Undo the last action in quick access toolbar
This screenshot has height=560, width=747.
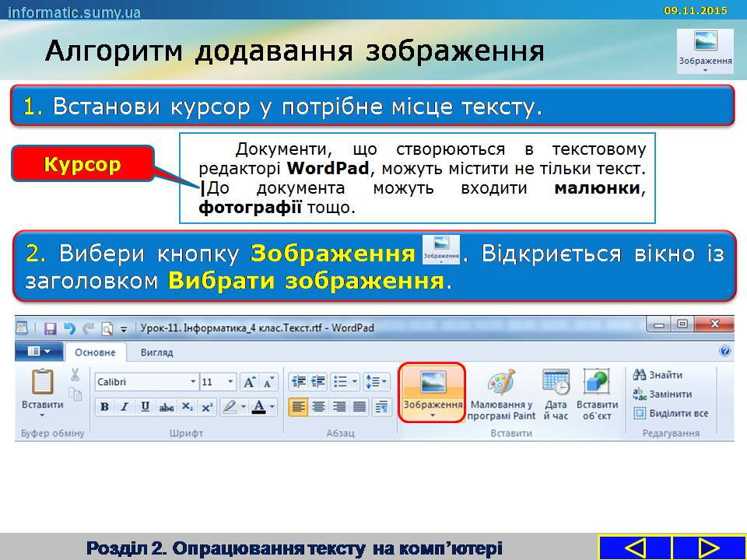(x=69, y=328)
